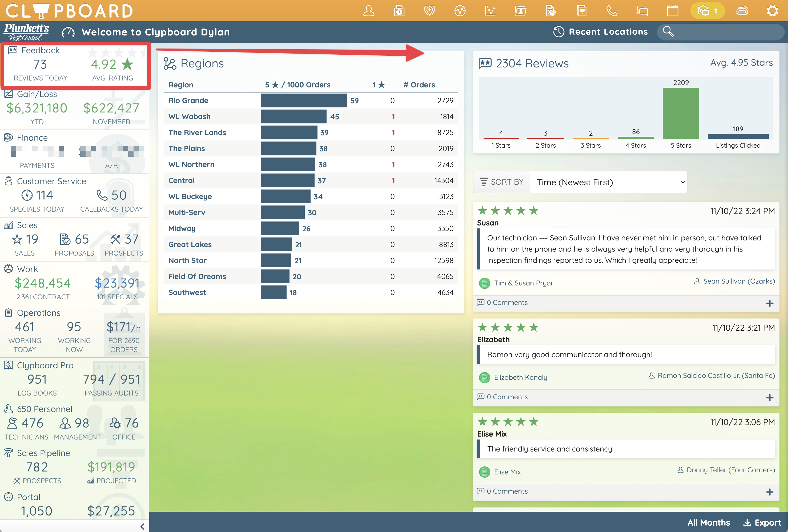
Task: Open the contract handshake document icon
Action: tap(551, 11)
